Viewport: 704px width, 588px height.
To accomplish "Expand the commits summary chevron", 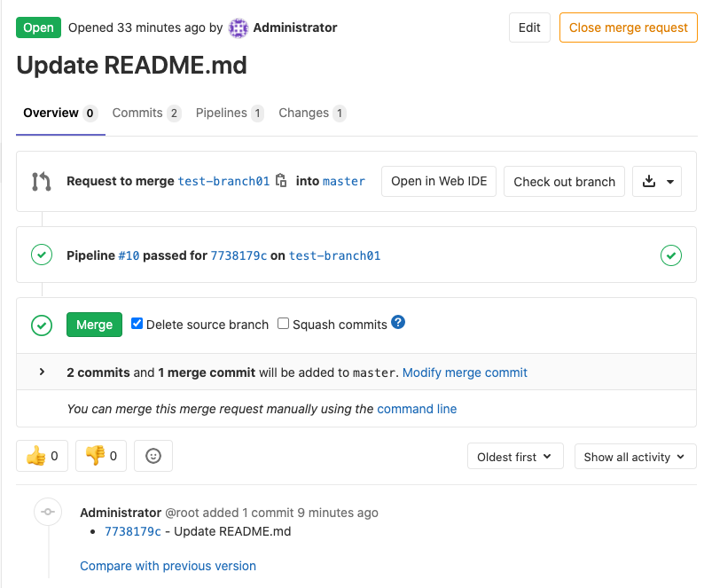I will click(42, 372).
